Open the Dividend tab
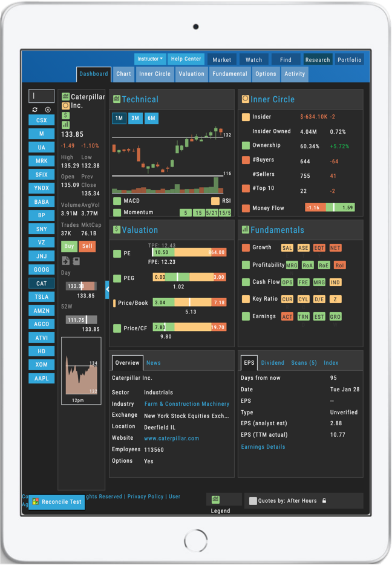The height and width of the screenshot is (565, 392). [273, 363]
